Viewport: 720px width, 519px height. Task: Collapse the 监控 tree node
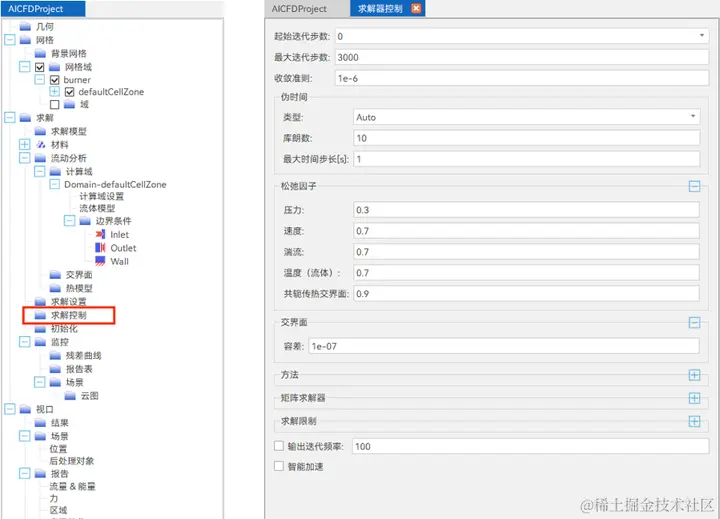coord(24,342)
